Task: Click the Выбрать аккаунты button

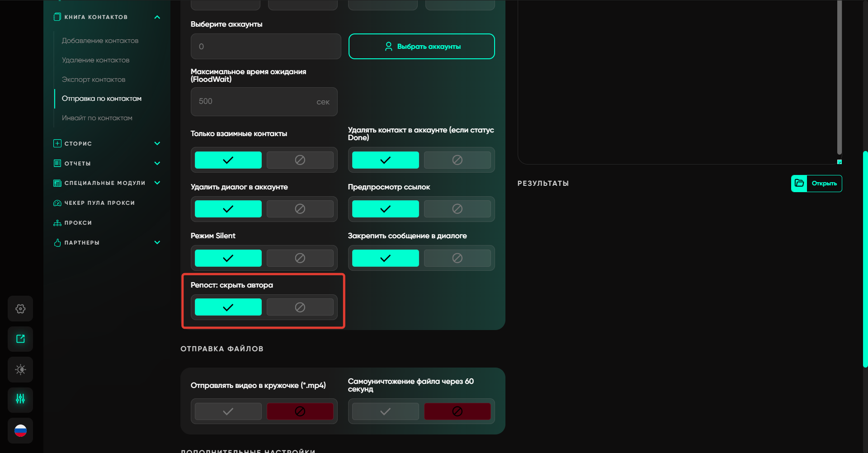Action: point(421,47)
